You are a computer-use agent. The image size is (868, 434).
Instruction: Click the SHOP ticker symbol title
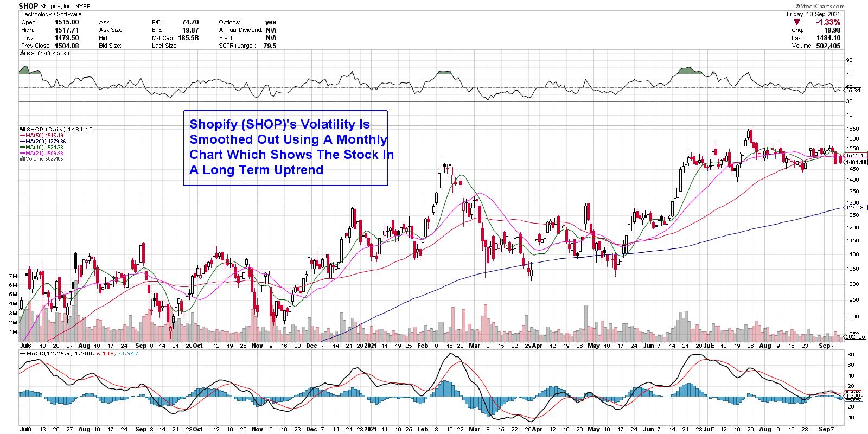(x=28, y=6)
